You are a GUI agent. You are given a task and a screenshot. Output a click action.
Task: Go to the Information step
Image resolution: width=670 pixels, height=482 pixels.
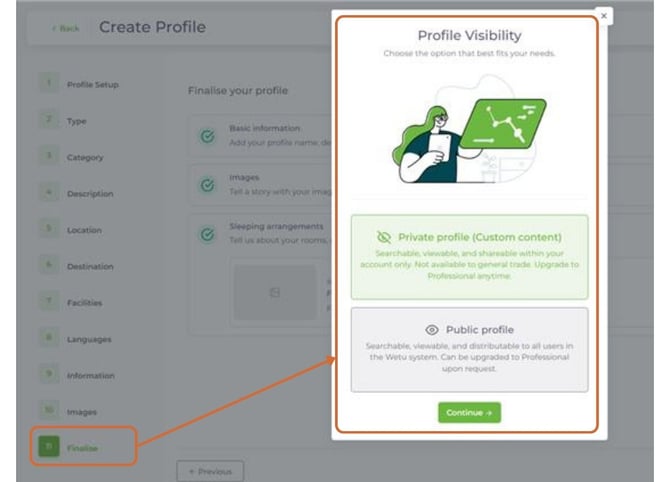coord(90,376)
